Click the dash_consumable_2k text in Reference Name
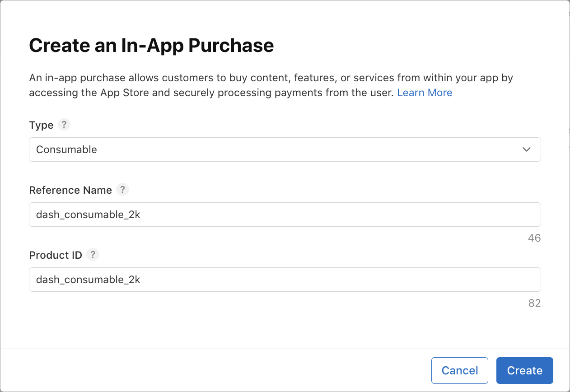 88,215
